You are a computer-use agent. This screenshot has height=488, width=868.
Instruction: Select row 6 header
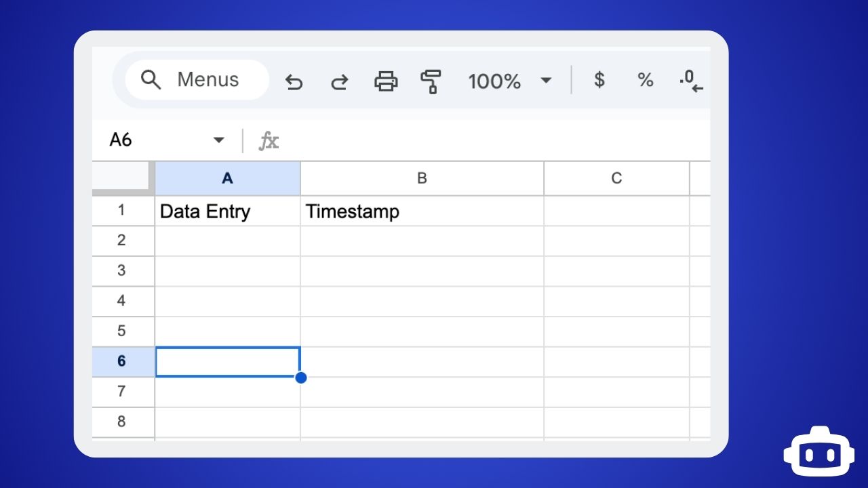[122, 361]
